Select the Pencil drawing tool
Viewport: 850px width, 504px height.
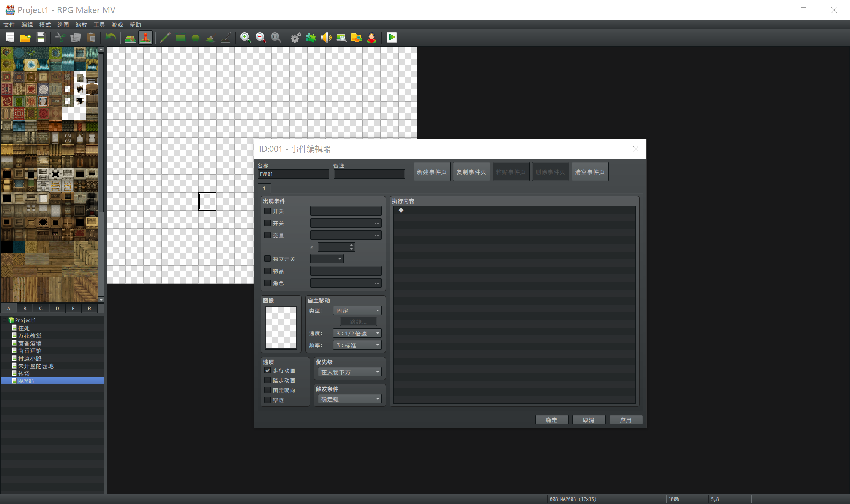tap(165, 38)
